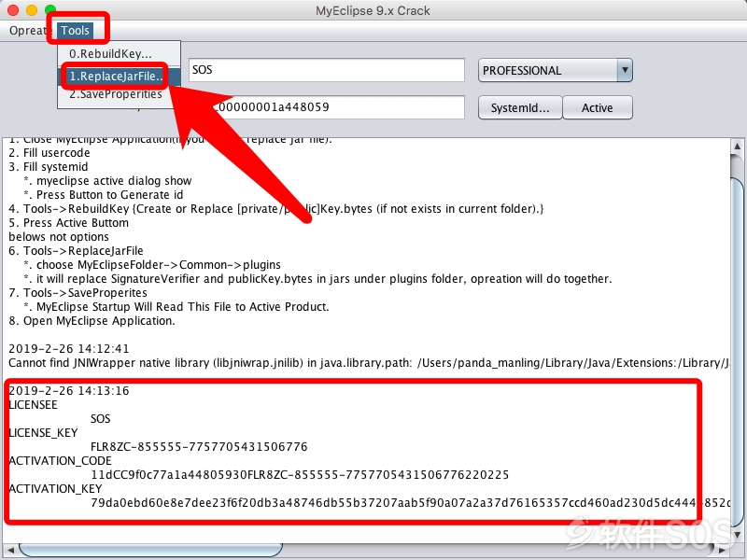This screenshot has width=747, height=560.
Task: Minimize the window with the yellow button
Action: click(x=32, y=10)
